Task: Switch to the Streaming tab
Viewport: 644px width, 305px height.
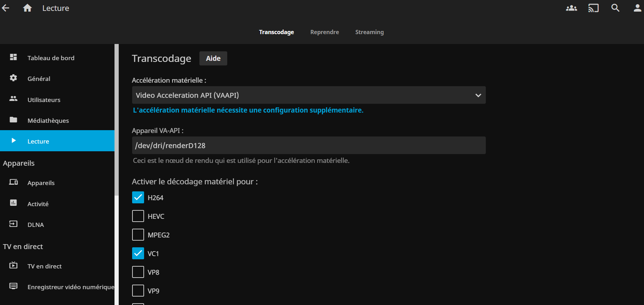Action: point(369,32)
